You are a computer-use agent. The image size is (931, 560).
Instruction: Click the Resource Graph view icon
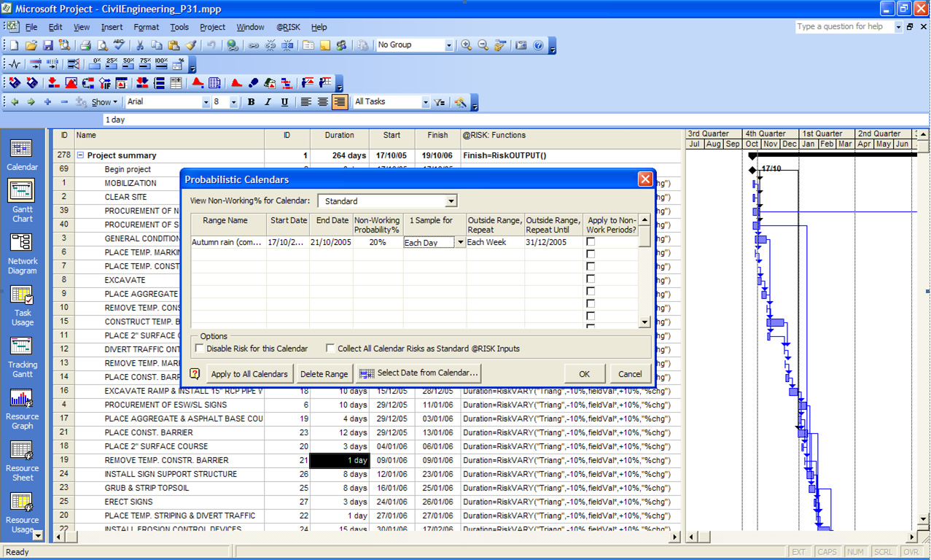(x=22, y=399)
